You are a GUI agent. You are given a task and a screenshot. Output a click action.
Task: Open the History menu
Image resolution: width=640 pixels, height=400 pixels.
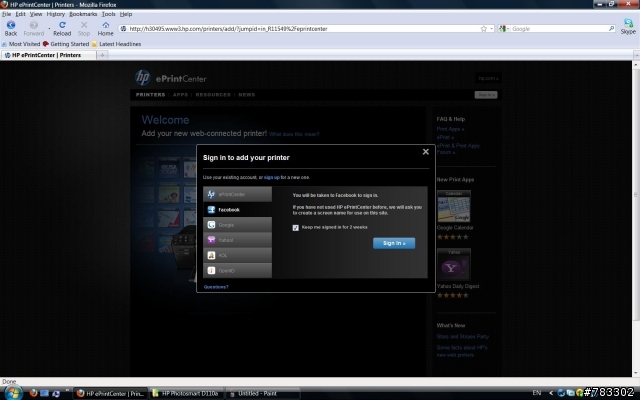click(56, 14)
